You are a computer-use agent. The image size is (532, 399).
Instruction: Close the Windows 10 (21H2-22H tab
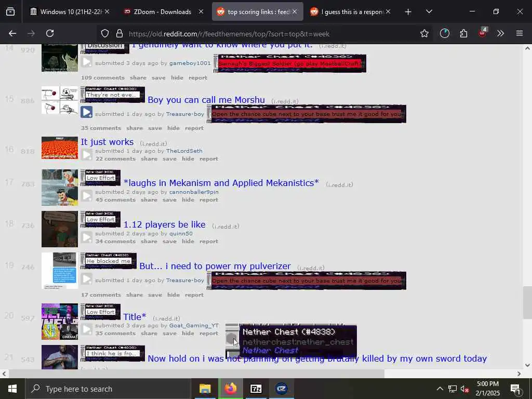point(107,12)
